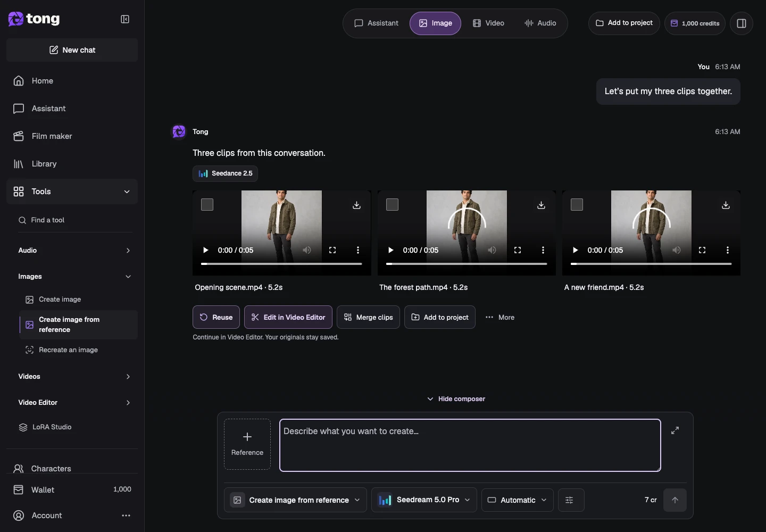Add a Reference image with plus box
This screenshot has width=766, height=532.
247,444
